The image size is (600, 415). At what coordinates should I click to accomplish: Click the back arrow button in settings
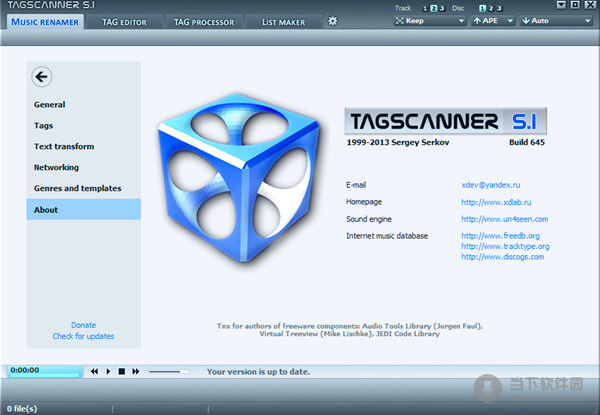[42, 77]
